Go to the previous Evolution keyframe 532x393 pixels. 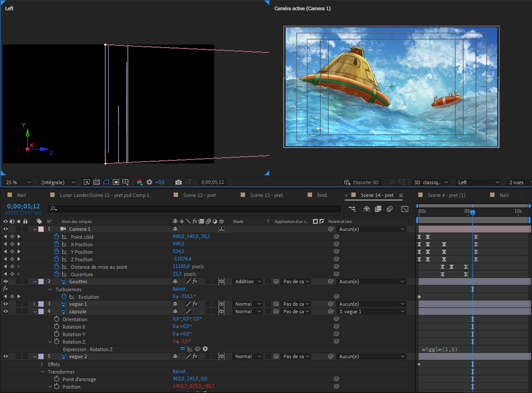(x=6, y=297)
